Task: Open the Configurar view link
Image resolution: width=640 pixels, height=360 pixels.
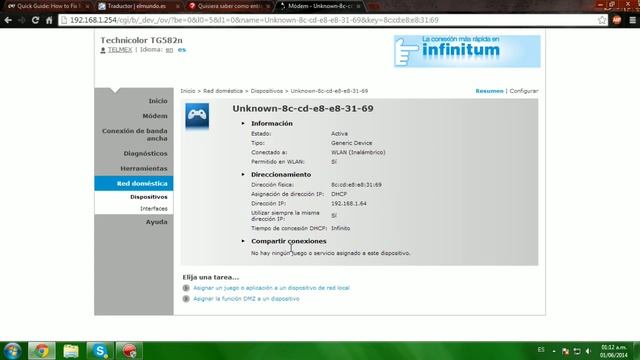Action: [524, 91]
